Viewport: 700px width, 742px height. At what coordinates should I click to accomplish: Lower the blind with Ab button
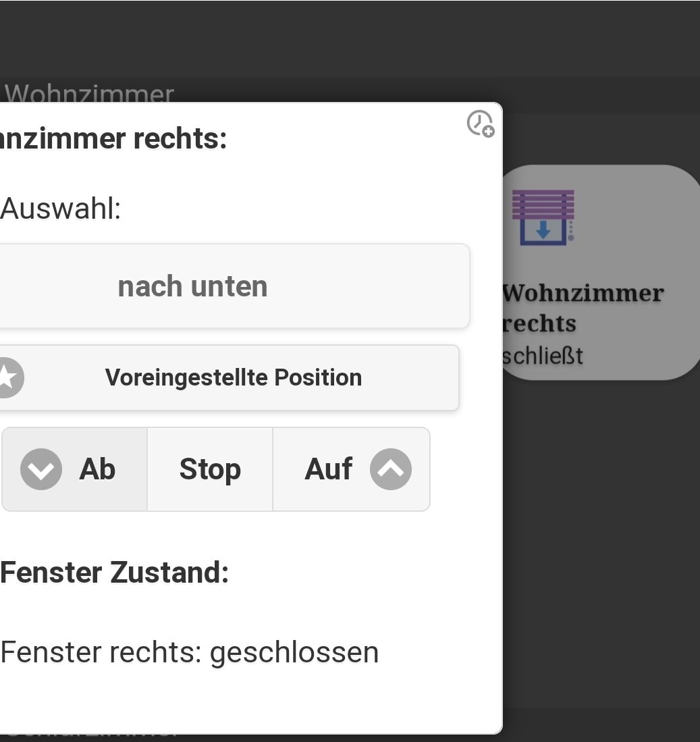[75, 469]
